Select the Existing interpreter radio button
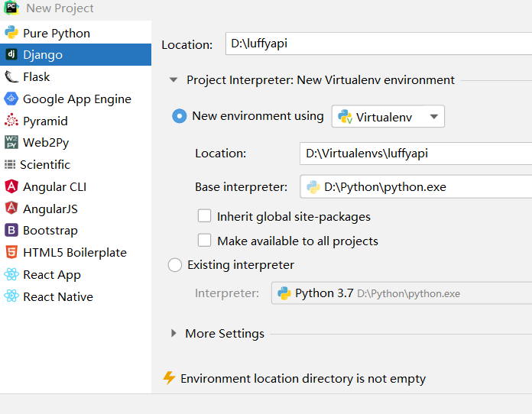Screen dimensions: 532x414 click(175, 265)
